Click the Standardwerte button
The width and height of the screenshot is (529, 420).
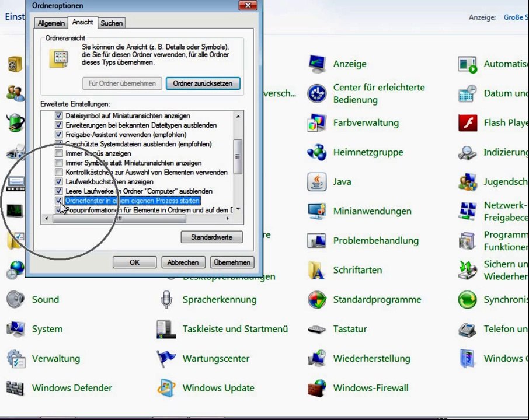tap(211, 237)
